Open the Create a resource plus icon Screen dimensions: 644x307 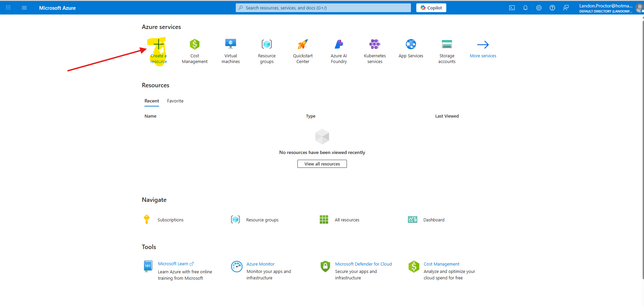pyautogui.click(x=159, y=44)
